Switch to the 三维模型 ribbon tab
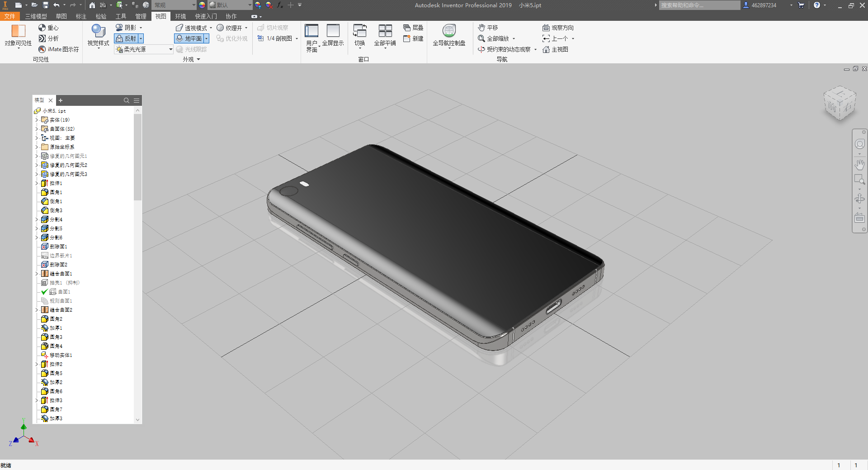This screenshot has height=470, width=868. (35, 16)
